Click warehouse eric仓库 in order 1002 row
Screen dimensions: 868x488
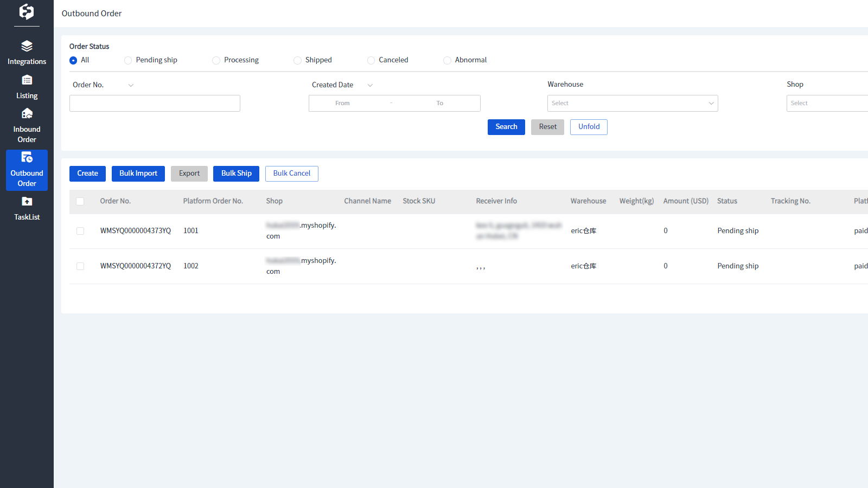pos(583,266)
